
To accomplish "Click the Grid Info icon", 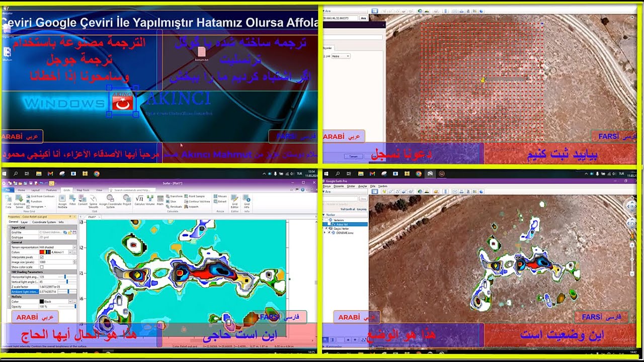I will pyautogui.click(x=247, y=201).
